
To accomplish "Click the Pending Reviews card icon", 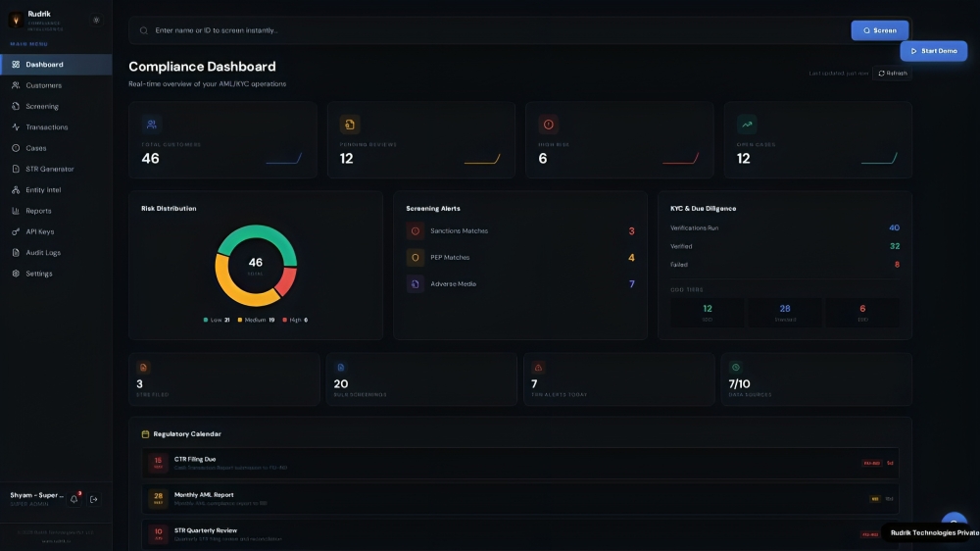I will point(350,125).
